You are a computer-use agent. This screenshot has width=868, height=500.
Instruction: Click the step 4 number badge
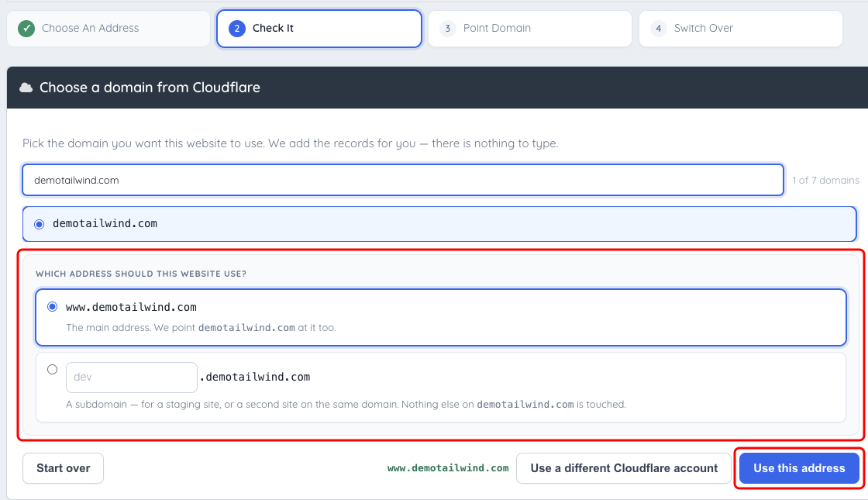coord(658,28)
